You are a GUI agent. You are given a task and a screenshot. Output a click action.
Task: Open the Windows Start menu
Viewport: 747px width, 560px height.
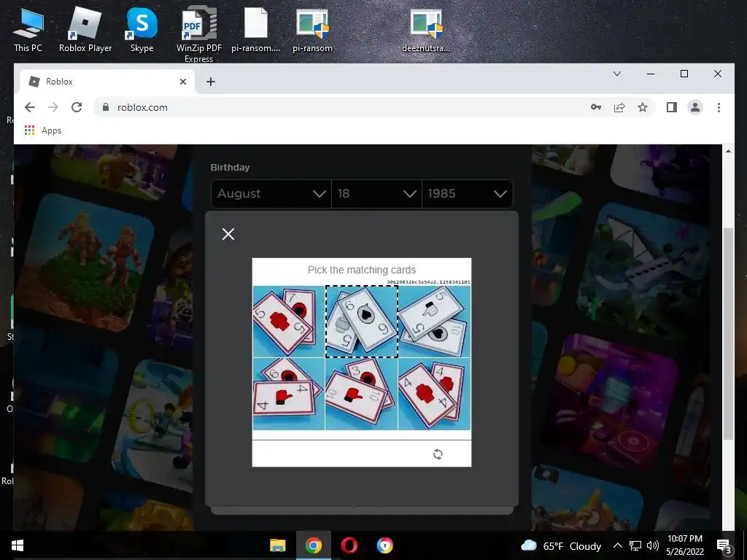click(x=18, y=545)
